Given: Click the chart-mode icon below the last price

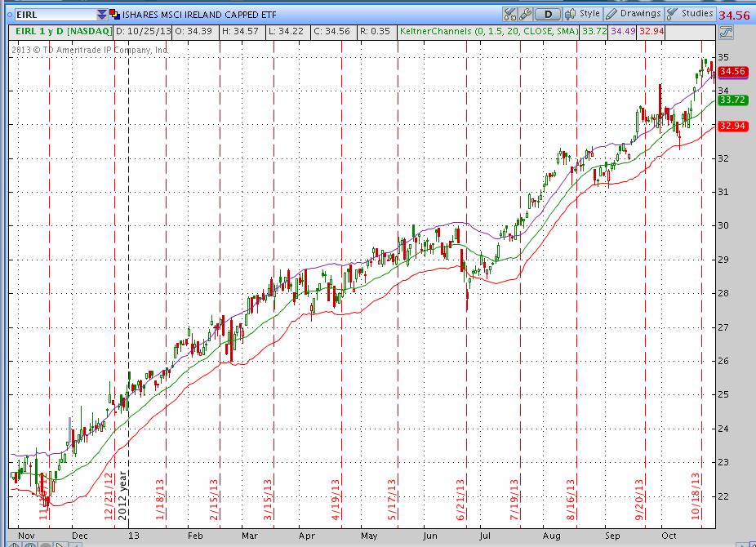Looking at the screenshot, I should pos(726,33).
